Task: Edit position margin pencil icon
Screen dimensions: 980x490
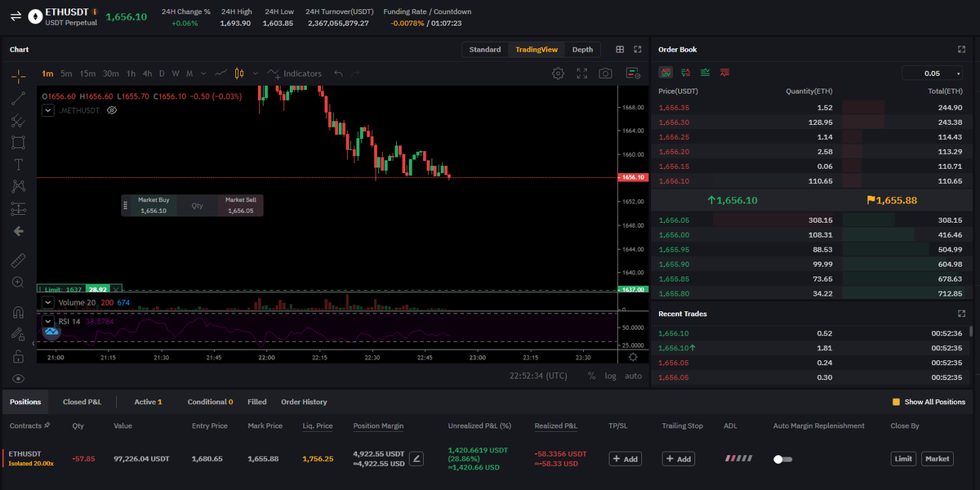Action: (x=416, y=459)
